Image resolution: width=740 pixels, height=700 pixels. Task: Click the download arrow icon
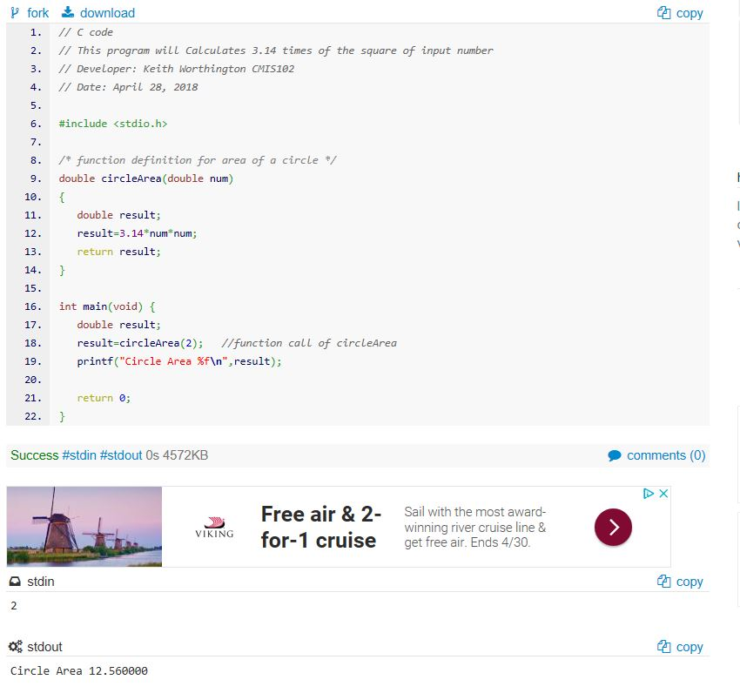click(68, 12)
